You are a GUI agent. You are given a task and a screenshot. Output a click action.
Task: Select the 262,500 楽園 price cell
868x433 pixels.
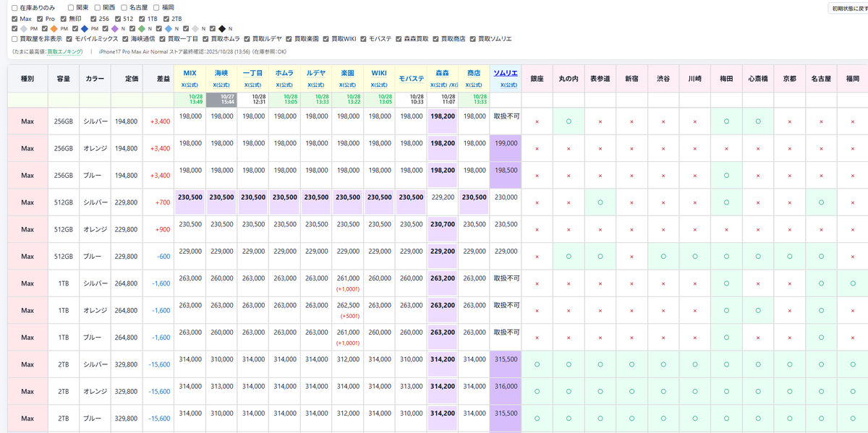click(348, 310)
